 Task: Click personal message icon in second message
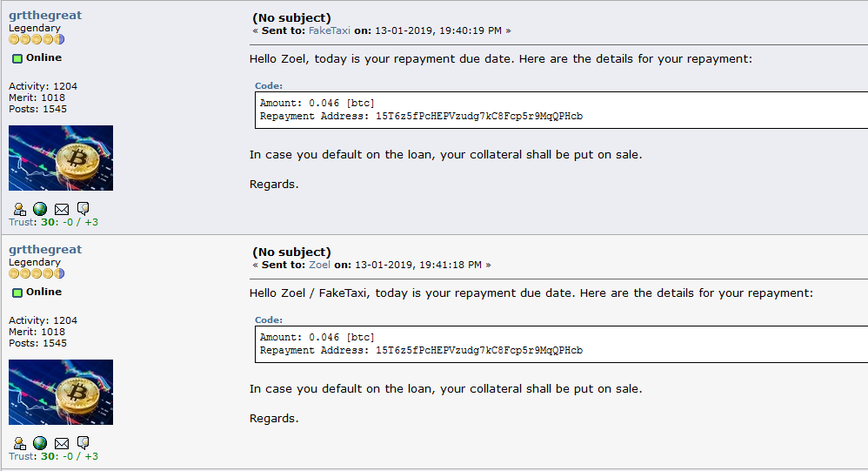[83, 443]
